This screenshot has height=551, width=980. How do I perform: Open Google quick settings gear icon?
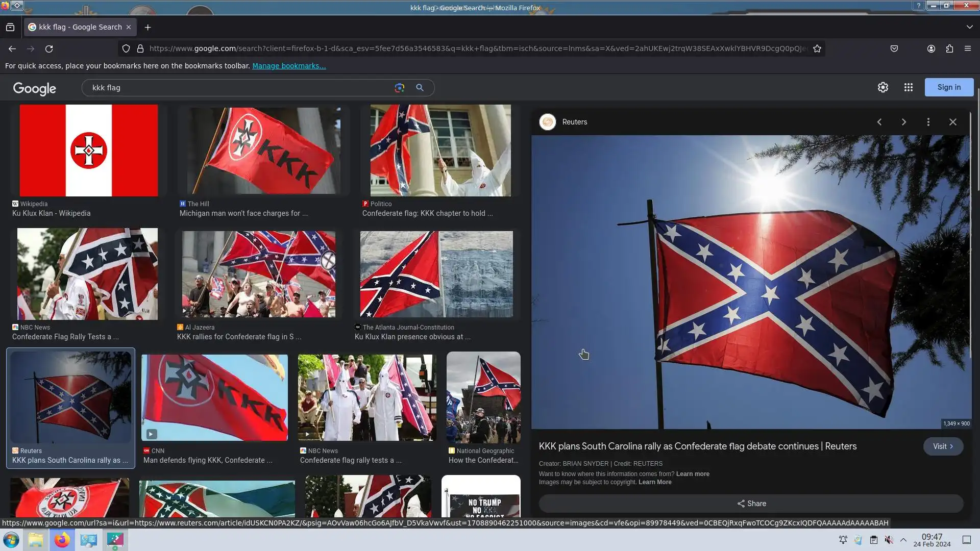pyautogui.click(x=883, y=87)
